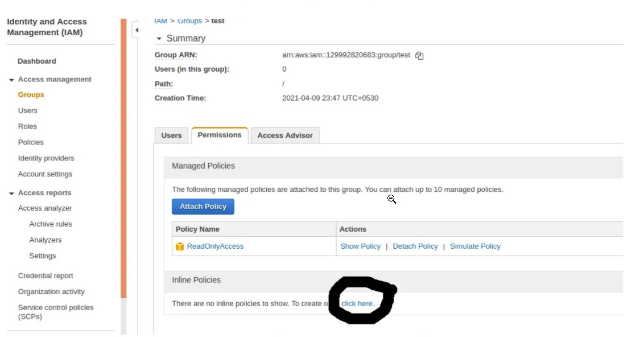Click the ReadOnlyAccess policy box icon

tap(180, 246)
